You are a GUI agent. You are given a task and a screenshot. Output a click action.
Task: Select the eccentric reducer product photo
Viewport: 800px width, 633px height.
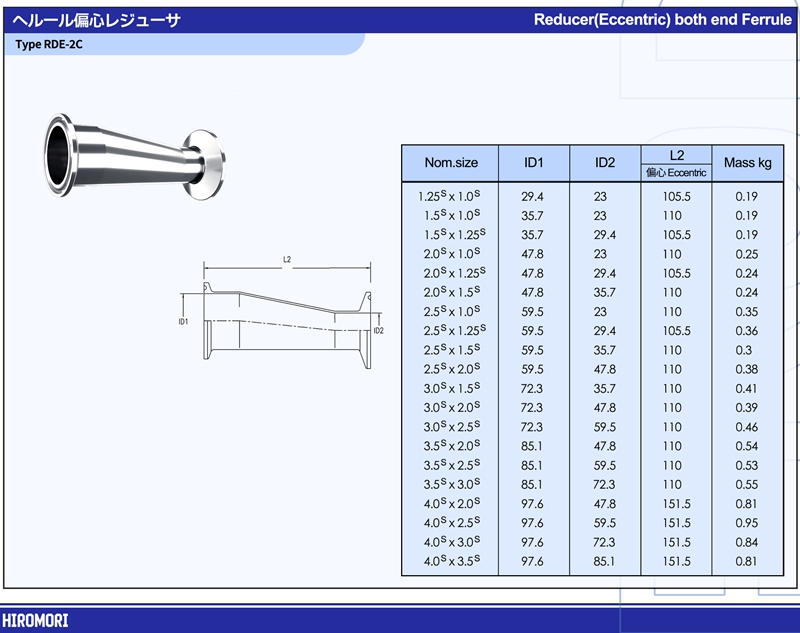click(136, 155)
